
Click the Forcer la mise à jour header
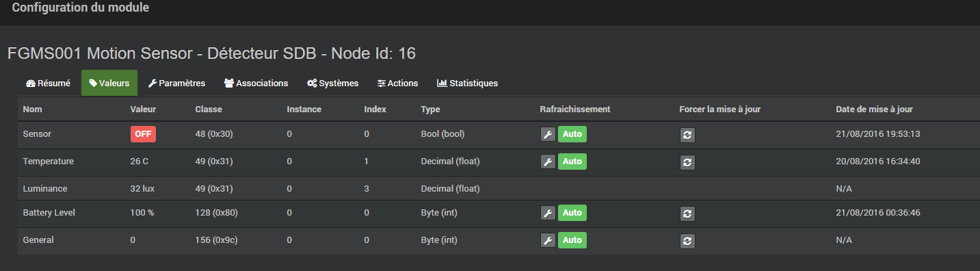(x=719, y=109)
